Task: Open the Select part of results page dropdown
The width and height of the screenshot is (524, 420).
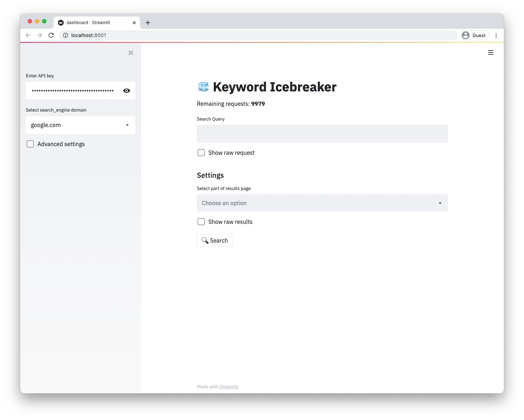Action: 322,203
